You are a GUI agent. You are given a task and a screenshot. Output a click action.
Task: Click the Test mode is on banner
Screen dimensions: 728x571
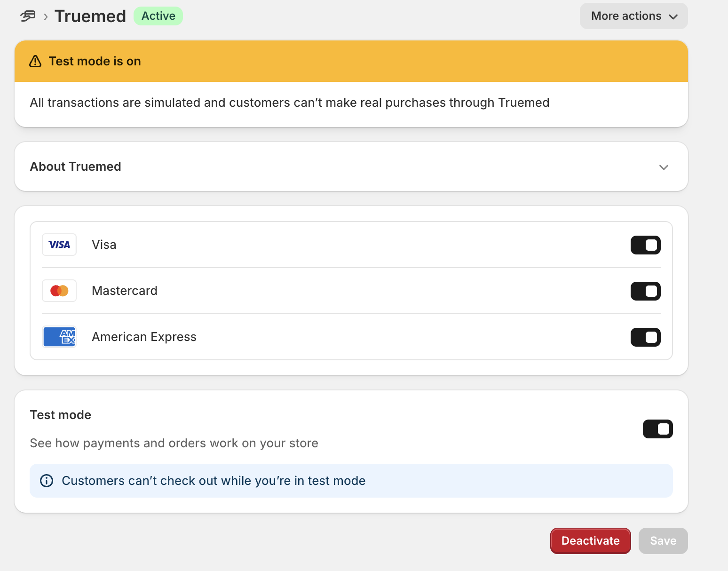(x=351, y=61)
